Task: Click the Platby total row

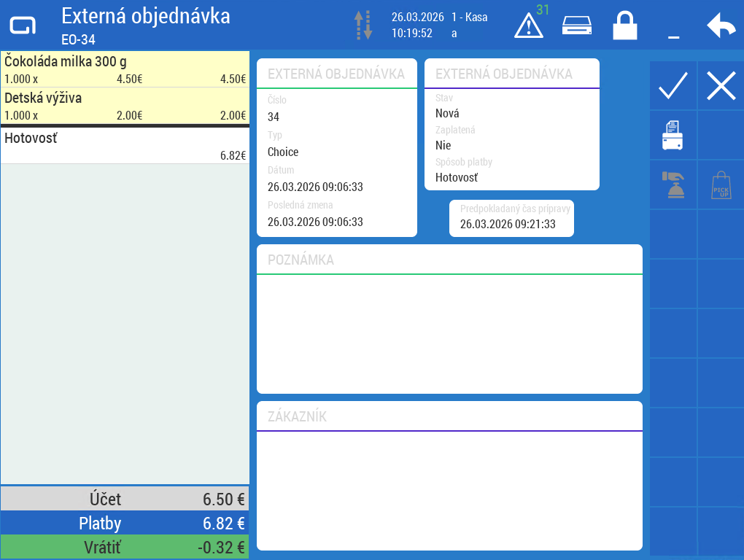Action: (x=125, y=523)
